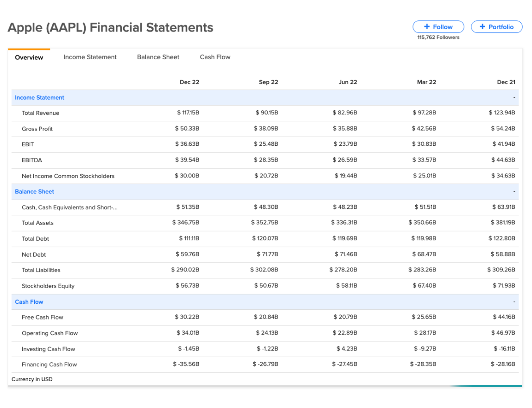Open the Cash Flow section link
Viewport: 532px width, 408px height.
(29, 302)
